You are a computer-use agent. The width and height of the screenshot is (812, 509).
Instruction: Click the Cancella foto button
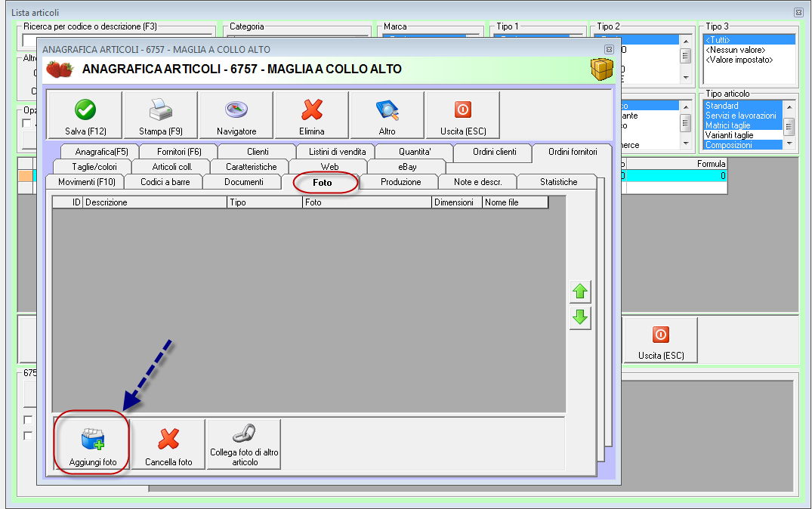pyautogui.click(x=168, y=444)
